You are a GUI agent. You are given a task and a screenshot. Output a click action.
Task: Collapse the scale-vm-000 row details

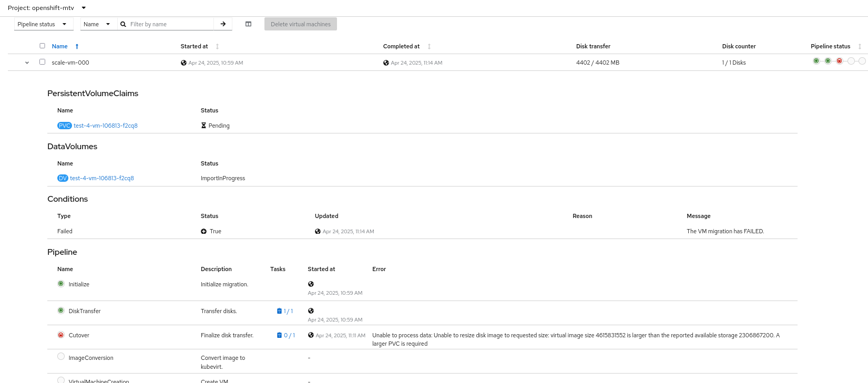coord(27,63)
